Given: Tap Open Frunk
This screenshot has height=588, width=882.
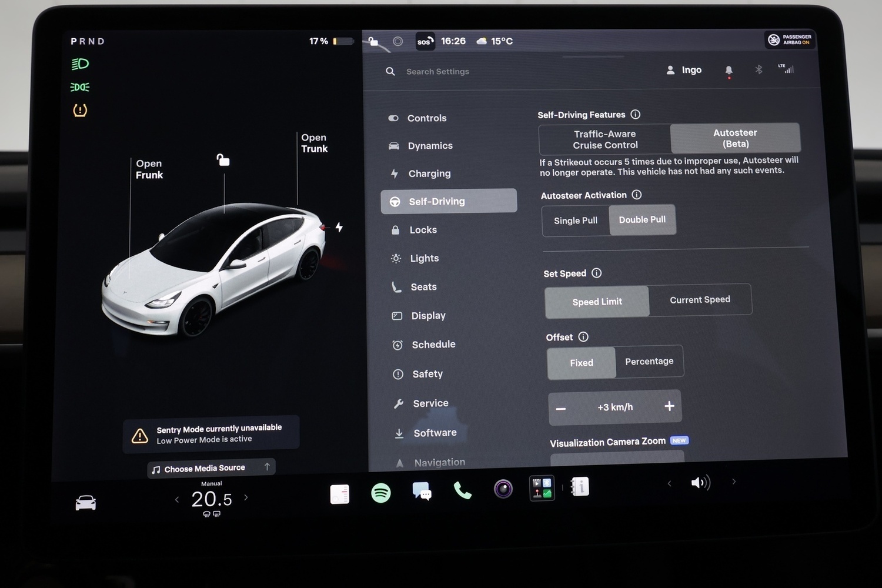Looking at the screenshot, I should (x=149, y=169).
